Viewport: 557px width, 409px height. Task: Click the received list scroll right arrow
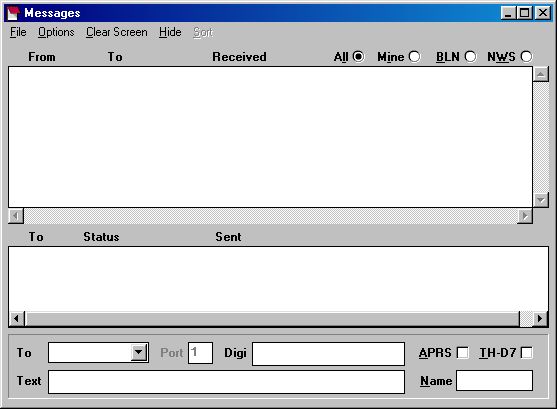coord(525,216)
